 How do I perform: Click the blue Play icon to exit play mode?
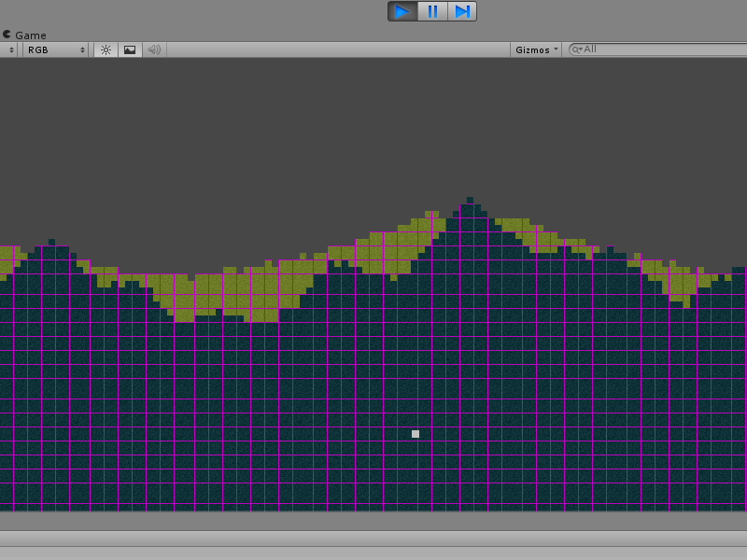(x=402, y=11)
